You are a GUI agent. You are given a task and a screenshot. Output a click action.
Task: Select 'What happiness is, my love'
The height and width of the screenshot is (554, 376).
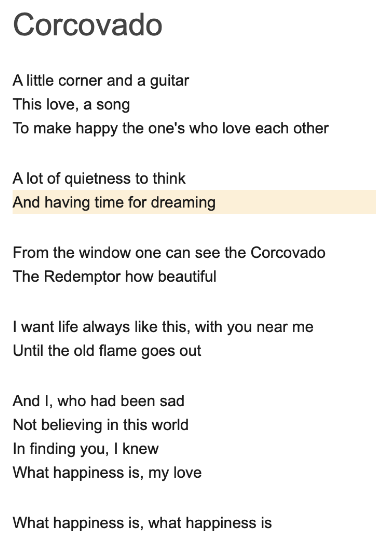[x=107, y=473]
